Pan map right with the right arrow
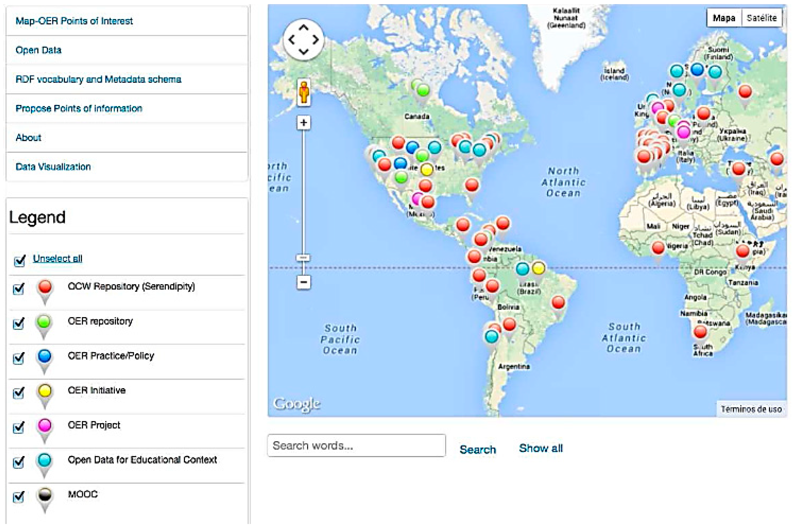Screen dimensions: 793x532 click(316, 40)
